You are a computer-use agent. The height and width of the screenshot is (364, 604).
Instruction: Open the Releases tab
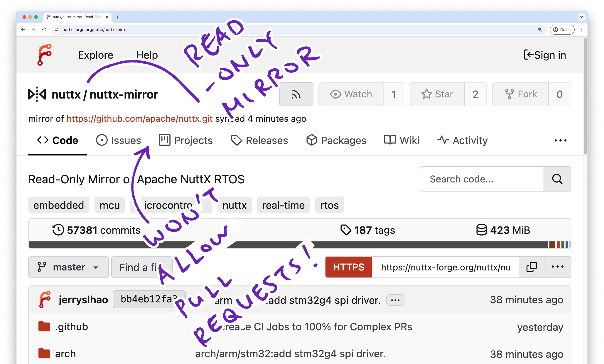click(259, 140)
